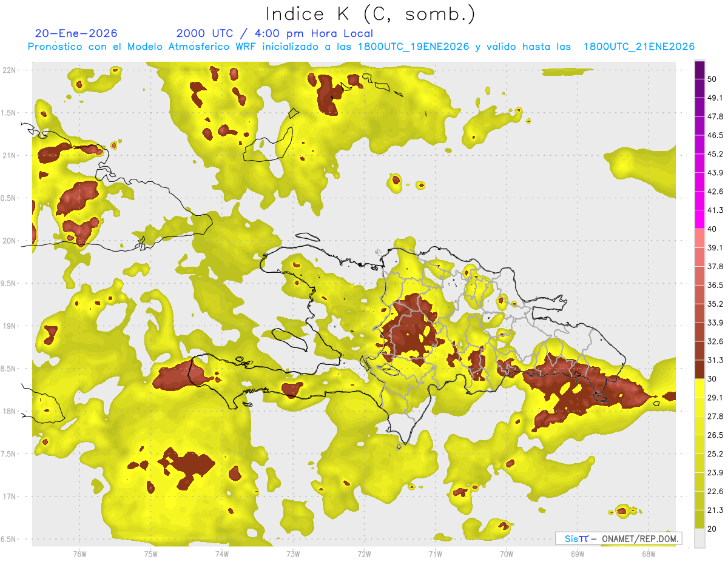Click legend value '36.5'

(x=715, y=285)
